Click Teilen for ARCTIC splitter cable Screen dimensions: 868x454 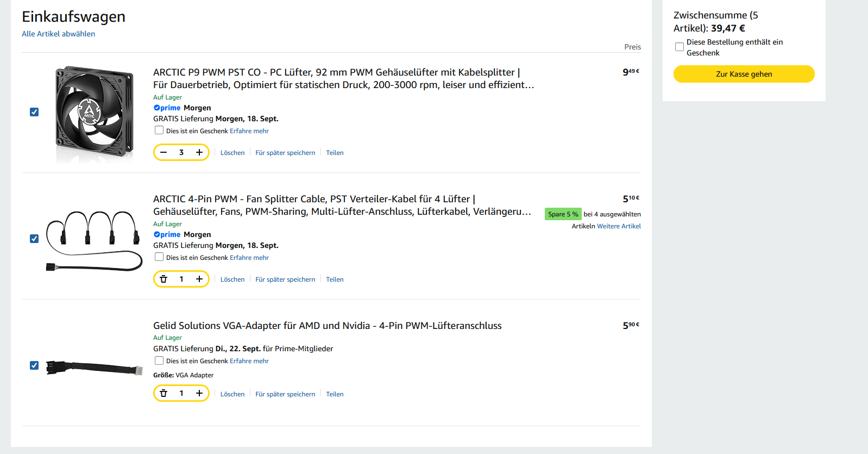(335, 279)
